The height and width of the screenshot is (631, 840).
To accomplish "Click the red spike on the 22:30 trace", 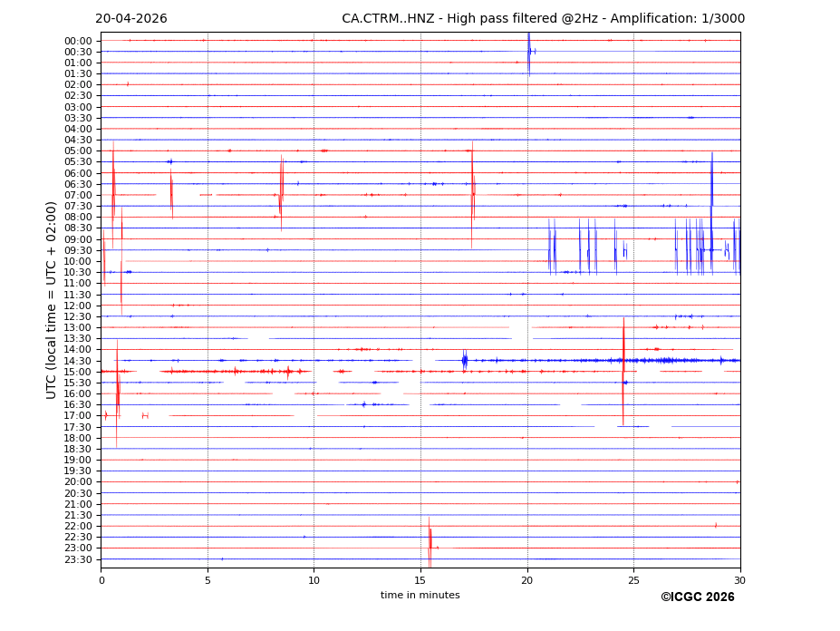I will pos(430,539).
